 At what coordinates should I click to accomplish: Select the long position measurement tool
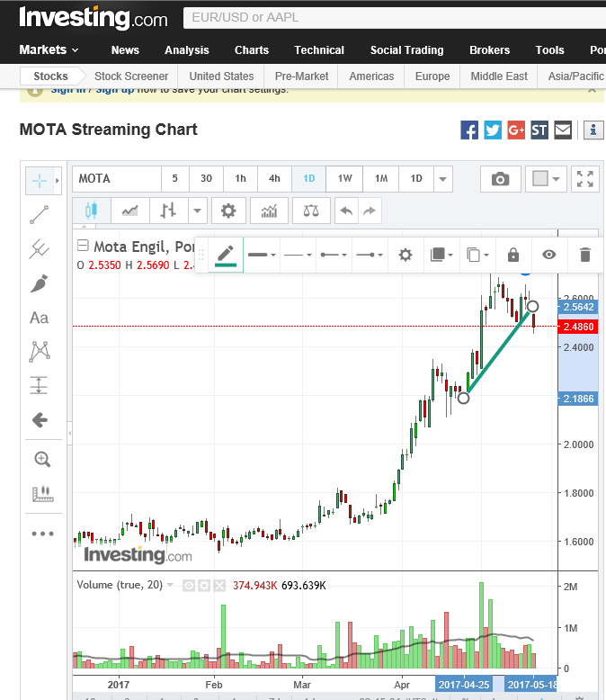click(x=40, y=385)
